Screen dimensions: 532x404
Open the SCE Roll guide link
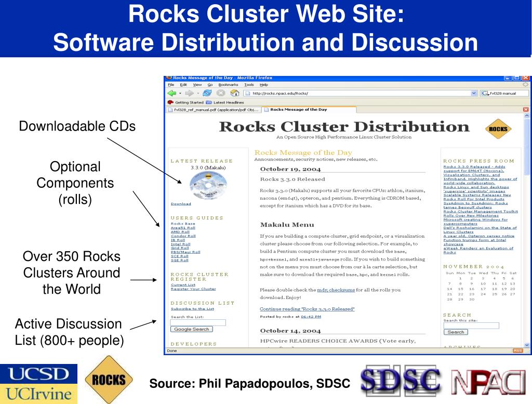(179, 256)
